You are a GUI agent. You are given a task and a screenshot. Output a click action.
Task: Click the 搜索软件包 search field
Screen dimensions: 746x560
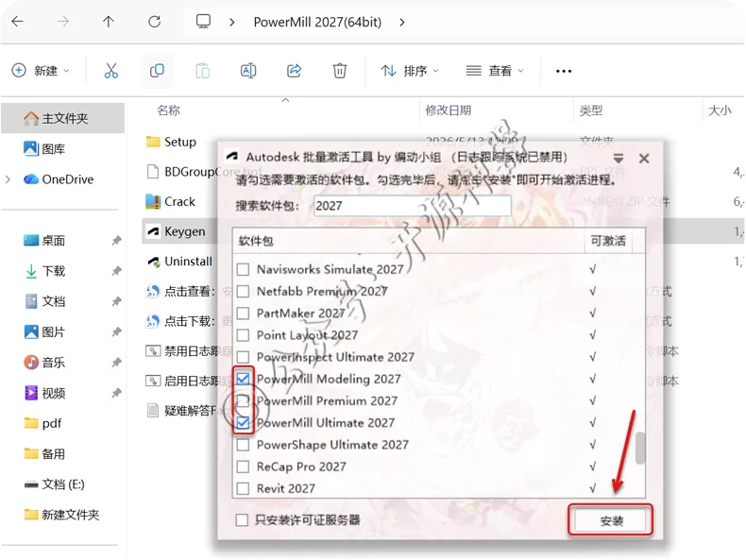(x=412, y=206)
